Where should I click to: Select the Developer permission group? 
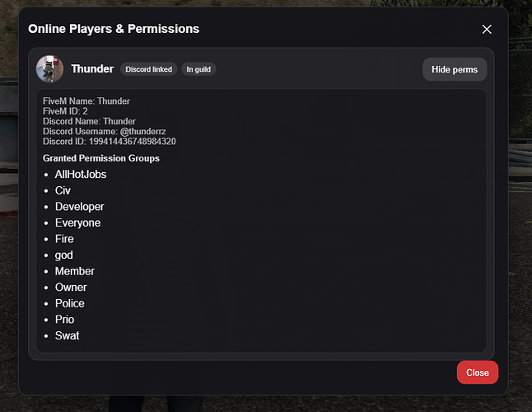tap(80, 207)
